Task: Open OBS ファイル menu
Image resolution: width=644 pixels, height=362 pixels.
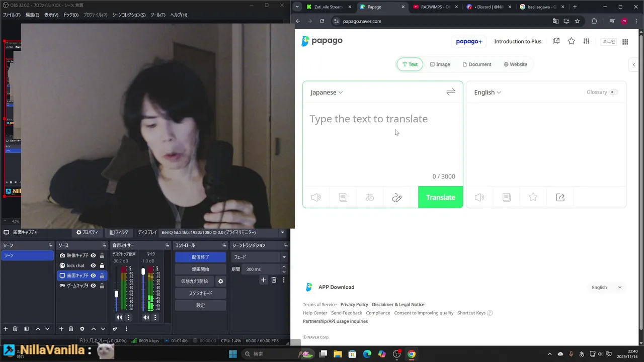Action: tap(12, 15)
